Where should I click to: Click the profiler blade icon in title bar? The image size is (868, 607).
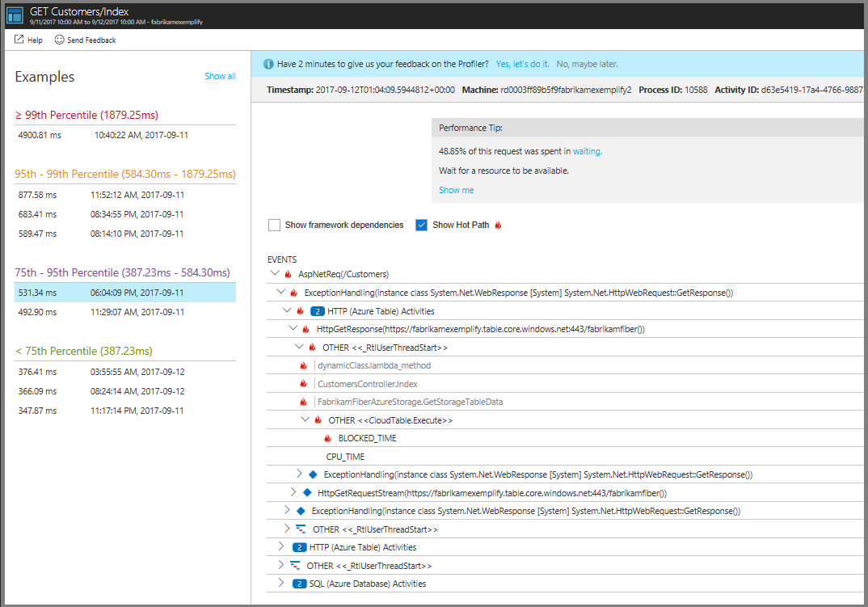point(15,15)
